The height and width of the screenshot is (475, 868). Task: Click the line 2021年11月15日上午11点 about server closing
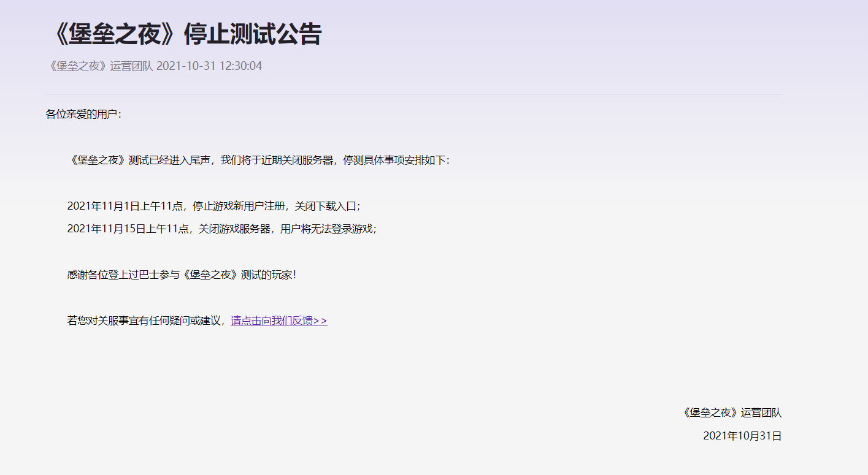pos(221,229)
